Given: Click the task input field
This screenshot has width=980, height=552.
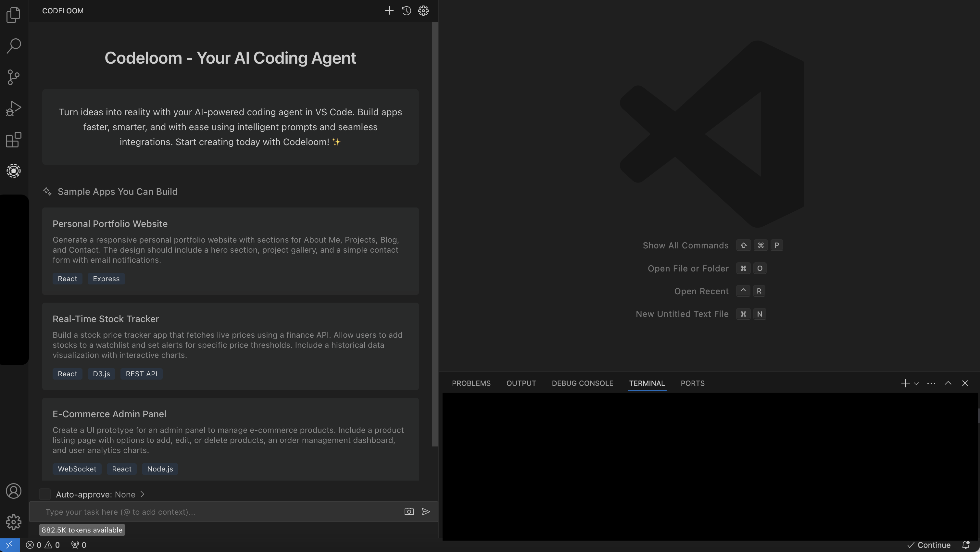Looking at the screenshot, I should click(221, 512).
